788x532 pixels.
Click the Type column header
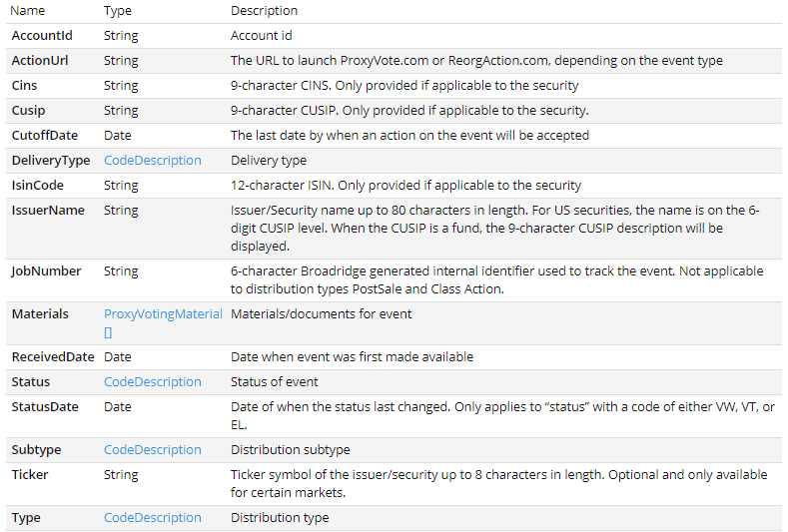[120, 11]
